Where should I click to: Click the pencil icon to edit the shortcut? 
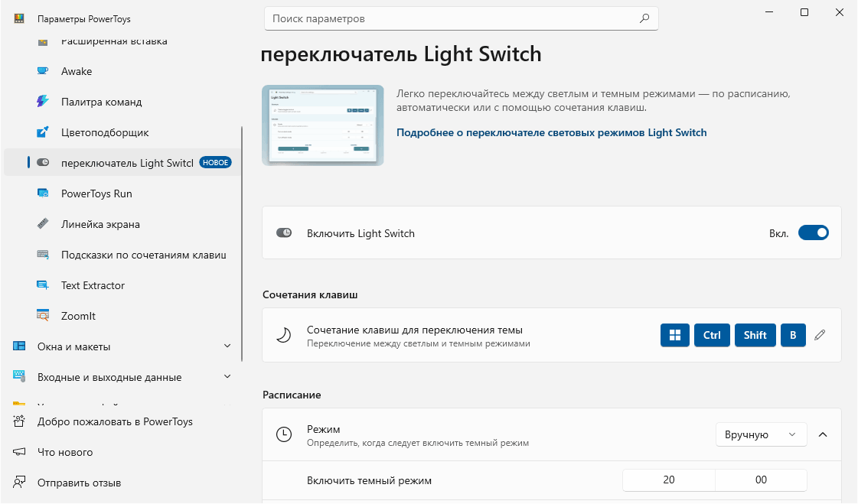pos(820,335)
